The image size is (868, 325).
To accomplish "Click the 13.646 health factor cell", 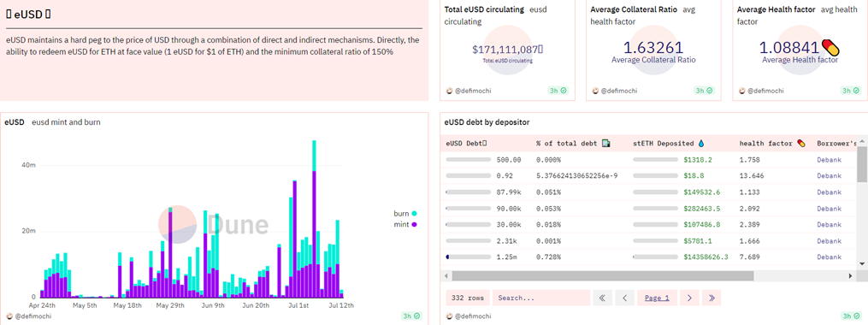I will point(752,176).
